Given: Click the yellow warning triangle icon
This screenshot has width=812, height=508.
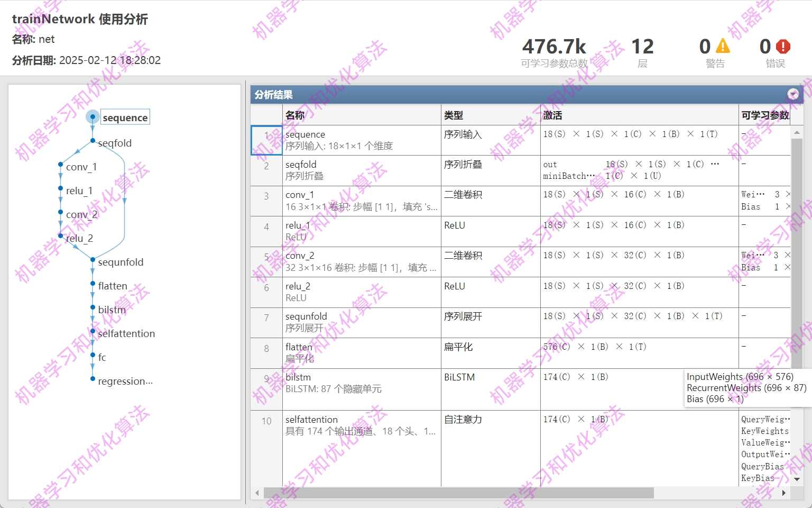Looking at the screenshot, I should click(x=723, y=47).
